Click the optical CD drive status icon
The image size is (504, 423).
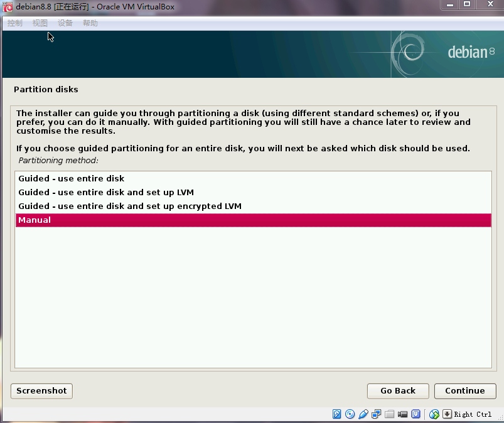[x=350, y=414]
